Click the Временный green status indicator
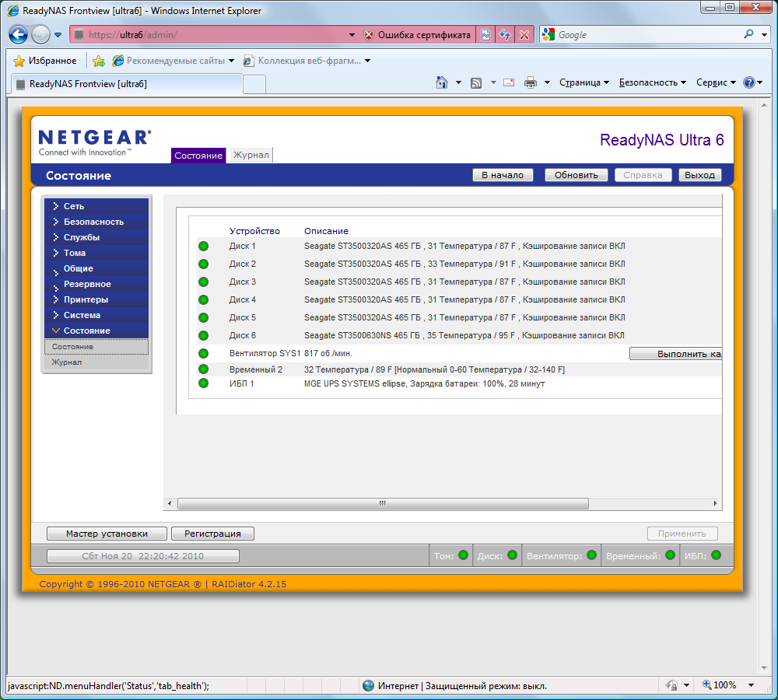Image resolution: width=778 pixels, height=700 pixels. (670, 555)
